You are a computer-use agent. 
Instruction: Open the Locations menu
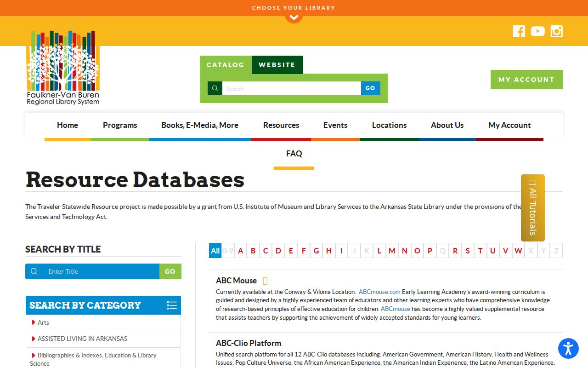click(390, 125)
